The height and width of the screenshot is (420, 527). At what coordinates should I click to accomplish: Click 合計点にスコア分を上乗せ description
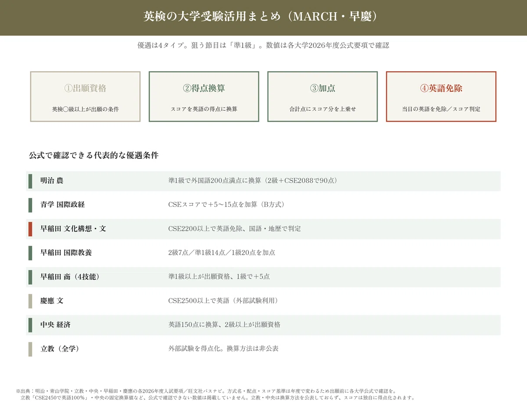click(322, 109)
